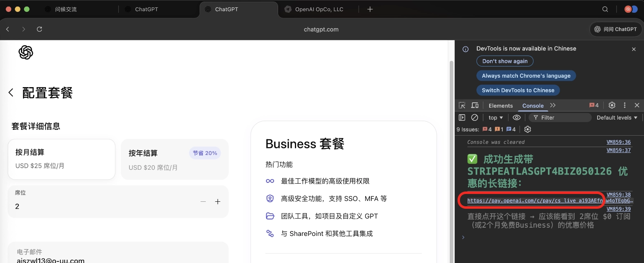Open the 问问 ChatGPT sidebar button

pyautogui.click(x=615, y=29)
